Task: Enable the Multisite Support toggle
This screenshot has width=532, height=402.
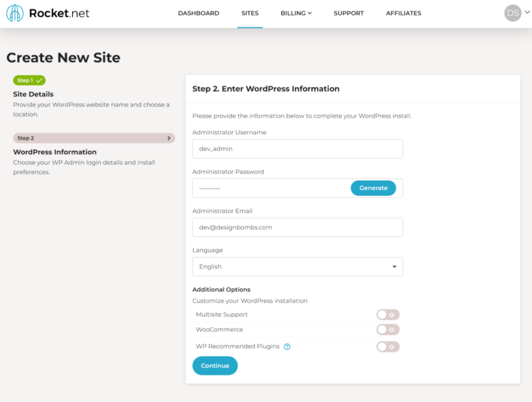Action: [388, 315]
